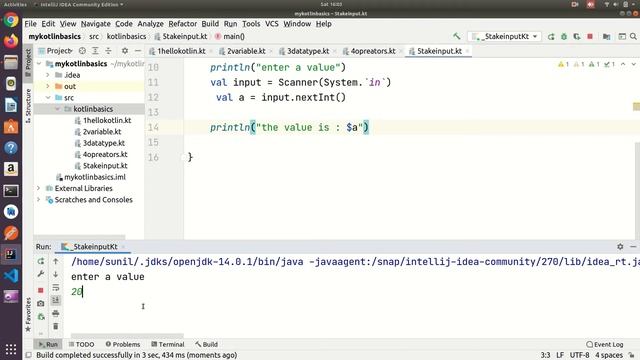This screenshot has height=360, width=640.
Task: Click the 4 spaces indent setting
Action: (x=609, y=355)
